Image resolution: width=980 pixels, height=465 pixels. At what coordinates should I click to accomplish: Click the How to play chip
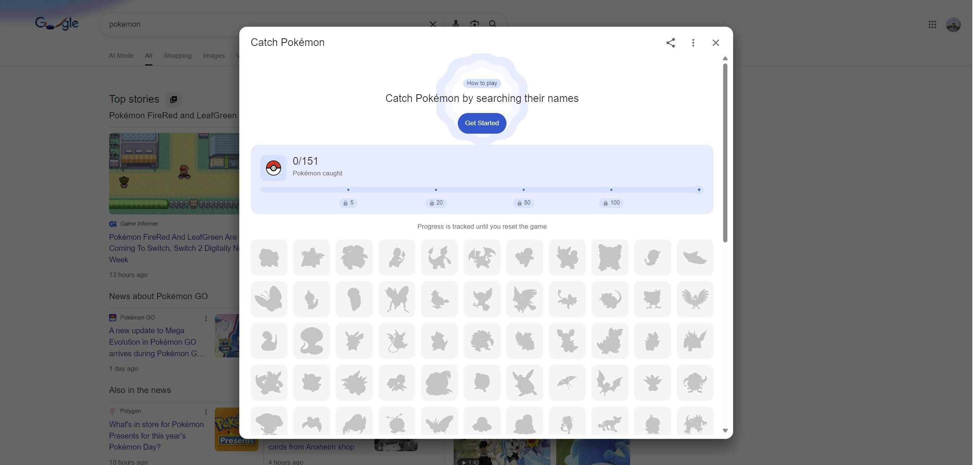click(x=482, y=83)
